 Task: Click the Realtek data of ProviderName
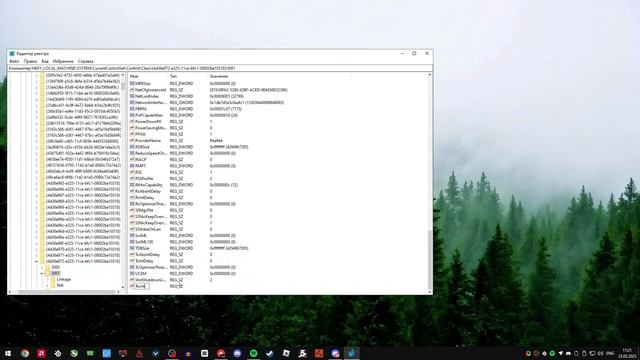coord(216,140)
